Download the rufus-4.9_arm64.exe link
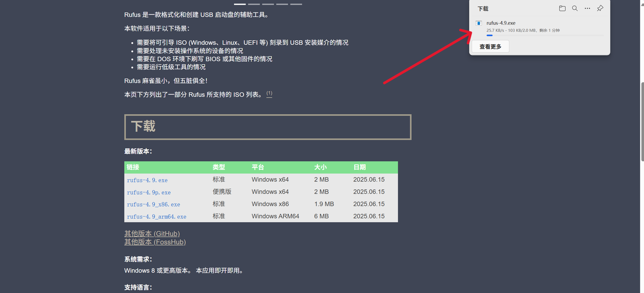The width and height of the screenshot is (644, 293). 156,217
